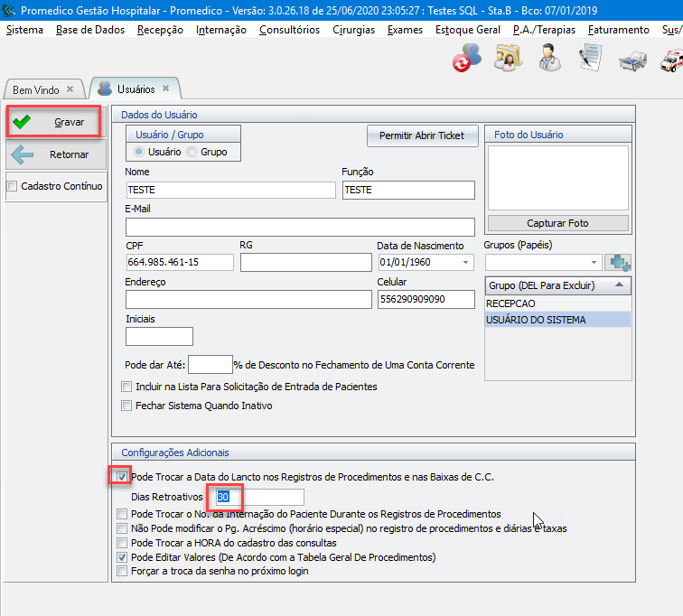Toggle Forçar a troca da senha checkbox

coord(122,572)
